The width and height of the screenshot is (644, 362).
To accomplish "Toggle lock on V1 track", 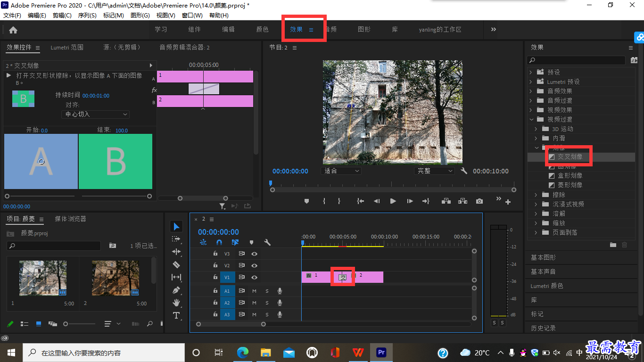I will pyautogui.click(x=215, y=277).
